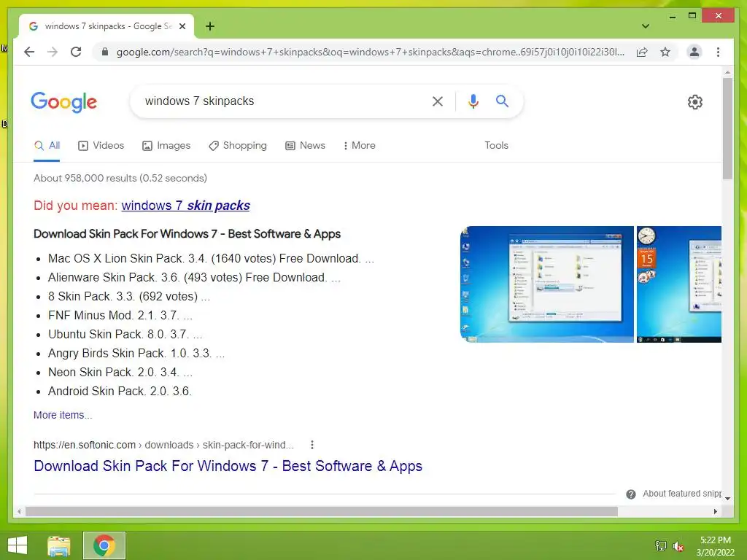Screen dimensions: 747x560
Task: Bookmark this page with the star
Action: tap(665, 52)
